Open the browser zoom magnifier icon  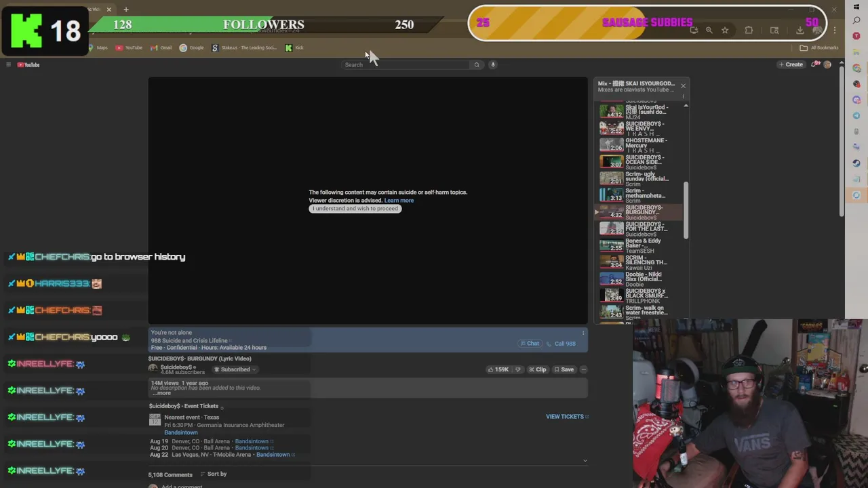pyautogui.click(x=709, y=30)
